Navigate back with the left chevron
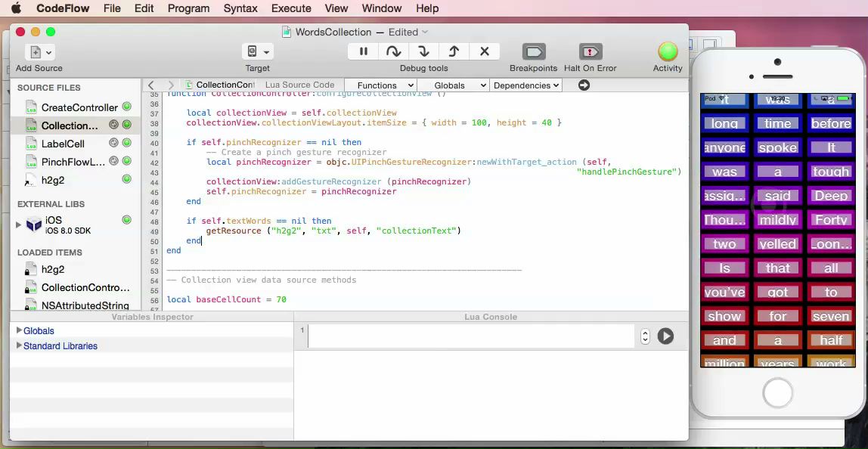This screenshot has width=868, height=449. tap(151, 85)
